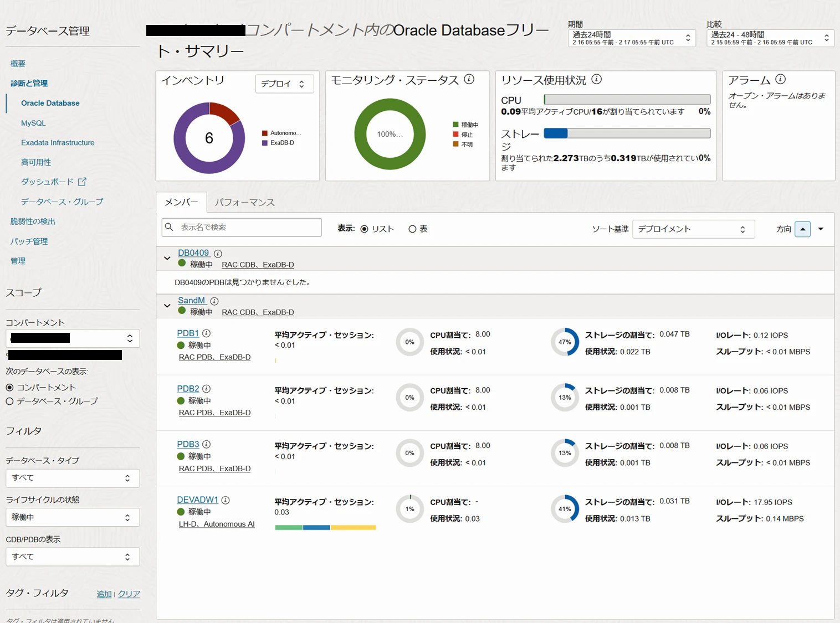Click PDB1 CPU usage 0% donut
This screenshot has height=623, width=840.
pos(409,342)
